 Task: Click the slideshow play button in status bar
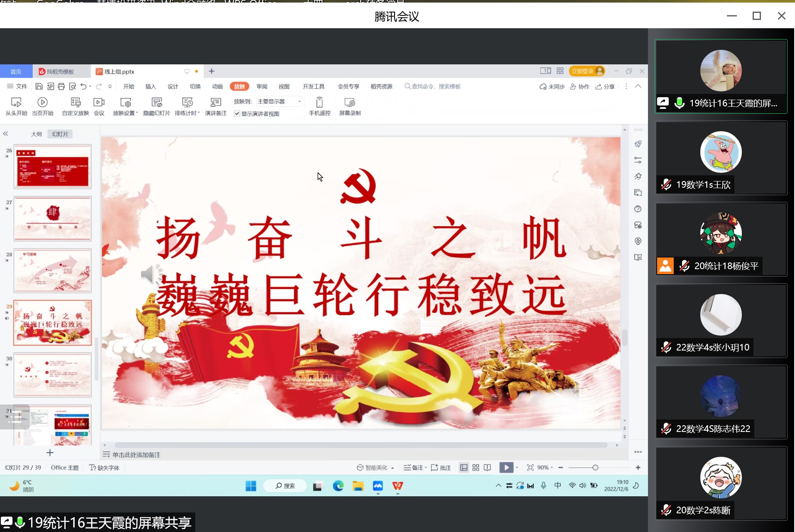coord(506,468)
